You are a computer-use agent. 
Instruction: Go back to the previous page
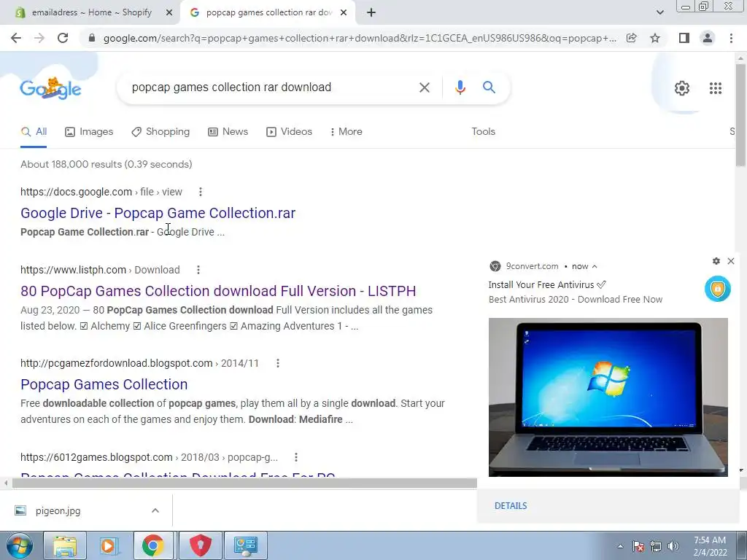(x=16, y=38)
